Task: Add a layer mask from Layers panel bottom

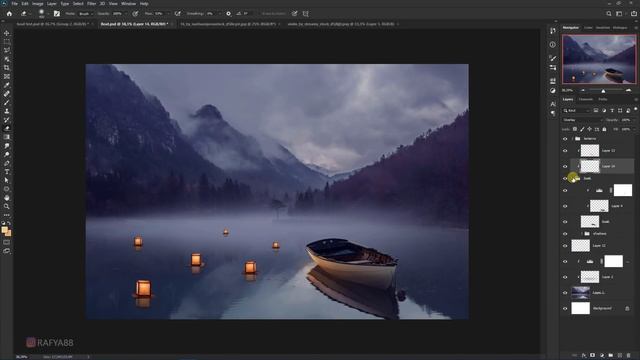Action: click(593, 356)
